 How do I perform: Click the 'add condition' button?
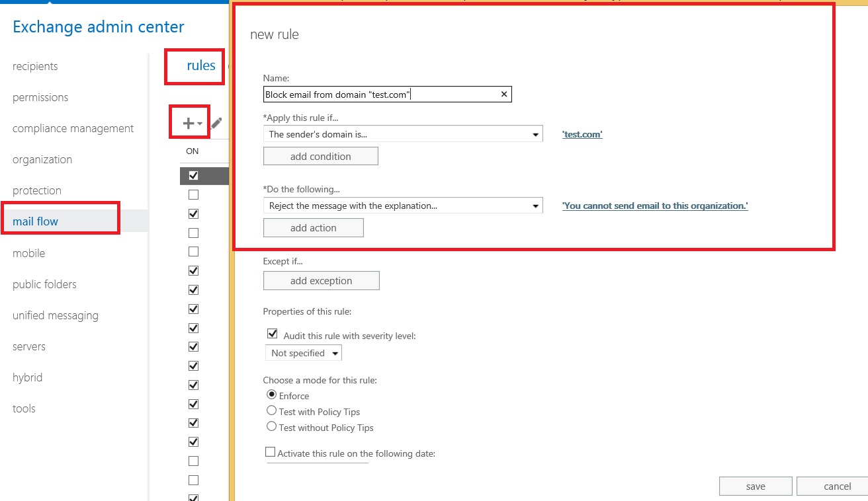320,155
